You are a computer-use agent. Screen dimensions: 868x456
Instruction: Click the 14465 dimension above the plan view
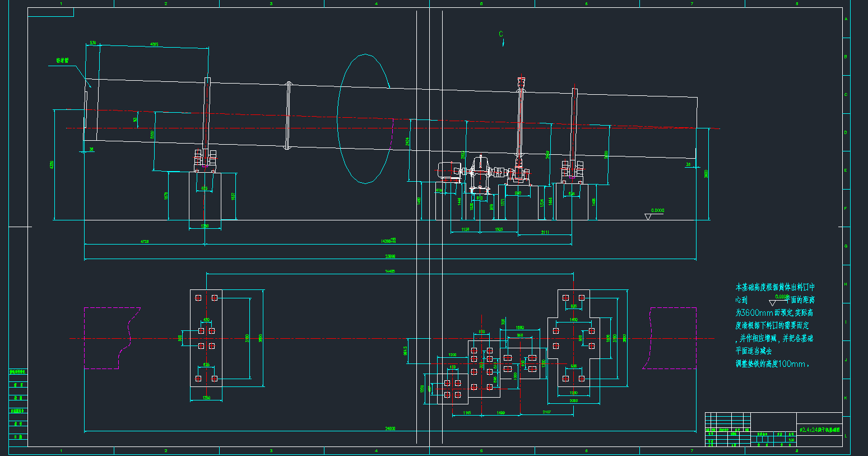click(x=390, y=271)
